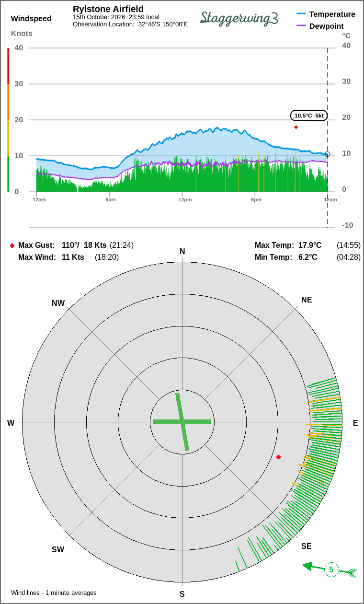Click the Max Gust 110°/ 18 Kts value

pyautogui.click(x=84, y=245)
